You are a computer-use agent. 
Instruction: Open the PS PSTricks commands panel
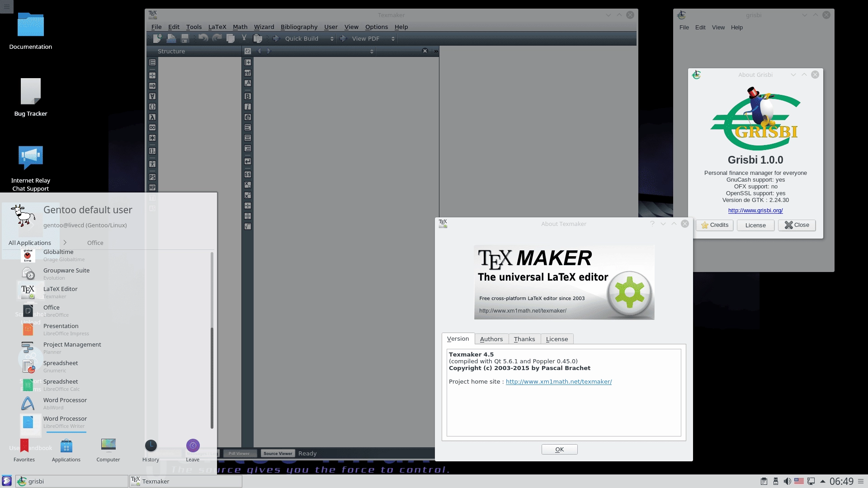point(152,177)
